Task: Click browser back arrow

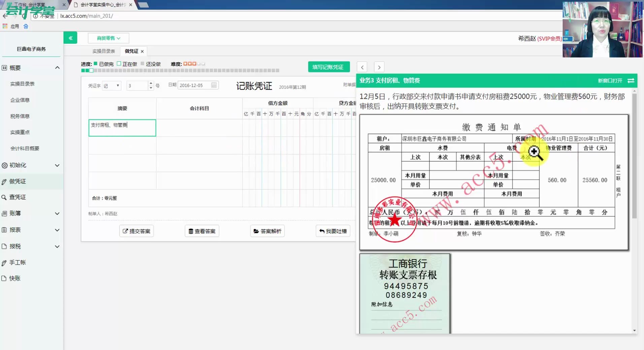Action: coord(5,16)
